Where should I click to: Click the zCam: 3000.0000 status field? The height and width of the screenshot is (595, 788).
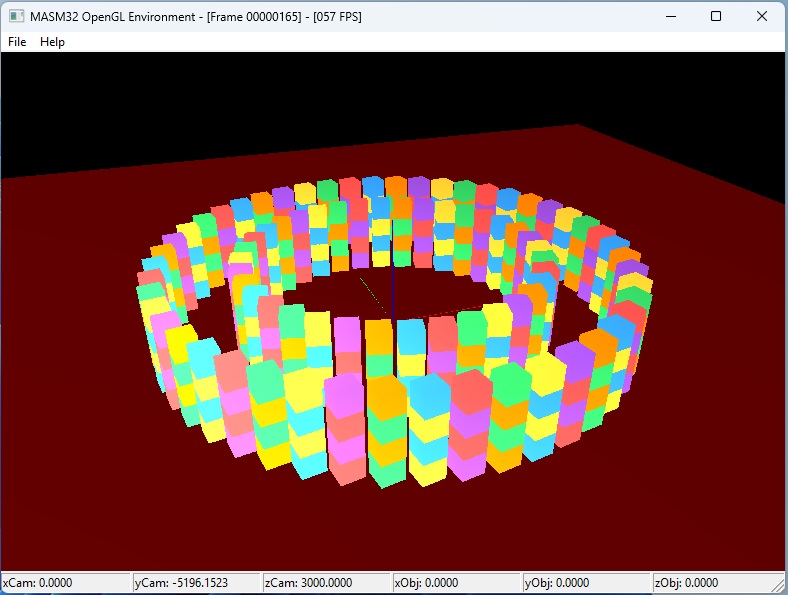click(327, 583)
